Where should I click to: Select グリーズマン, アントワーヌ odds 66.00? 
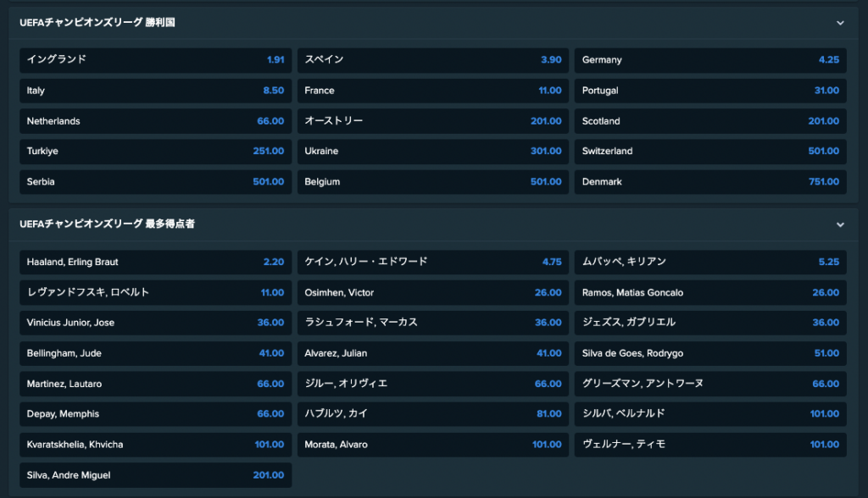pyautogui.click(x=710, y=384)
